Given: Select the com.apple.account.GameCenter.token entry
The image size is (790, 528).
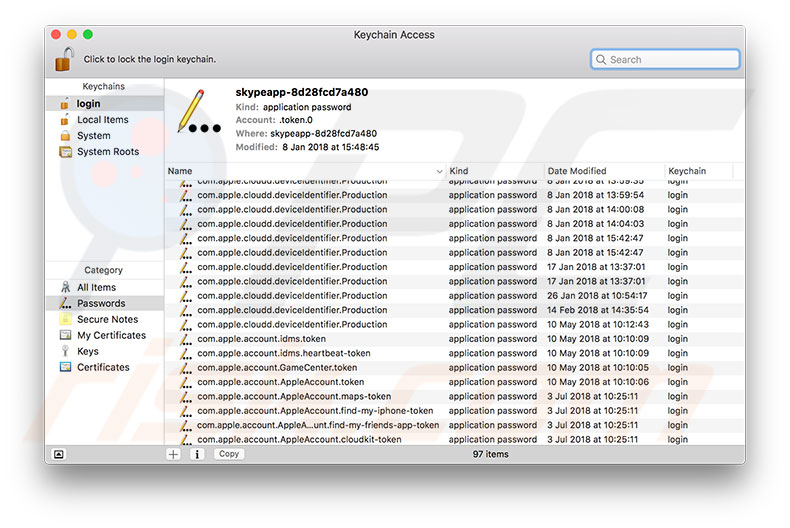Looking at the screenshot, I should pyautogui.click(x=277, y=368).
